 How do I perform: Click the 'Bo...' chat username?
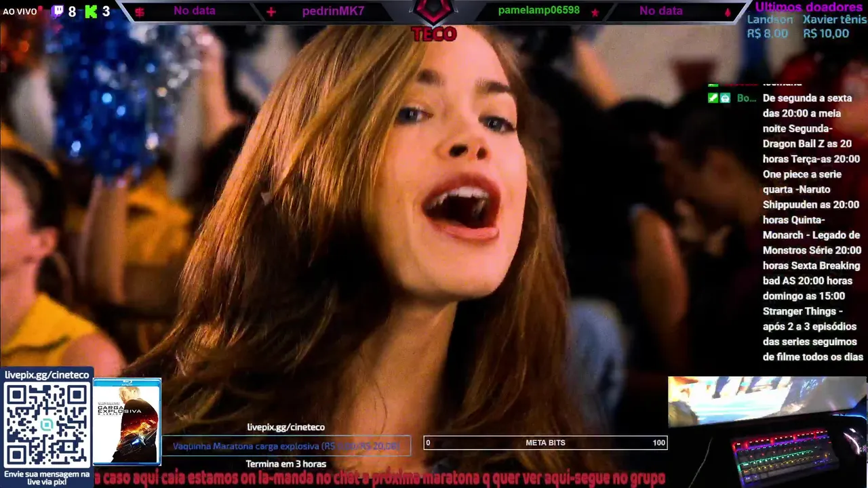coord(746,98)
